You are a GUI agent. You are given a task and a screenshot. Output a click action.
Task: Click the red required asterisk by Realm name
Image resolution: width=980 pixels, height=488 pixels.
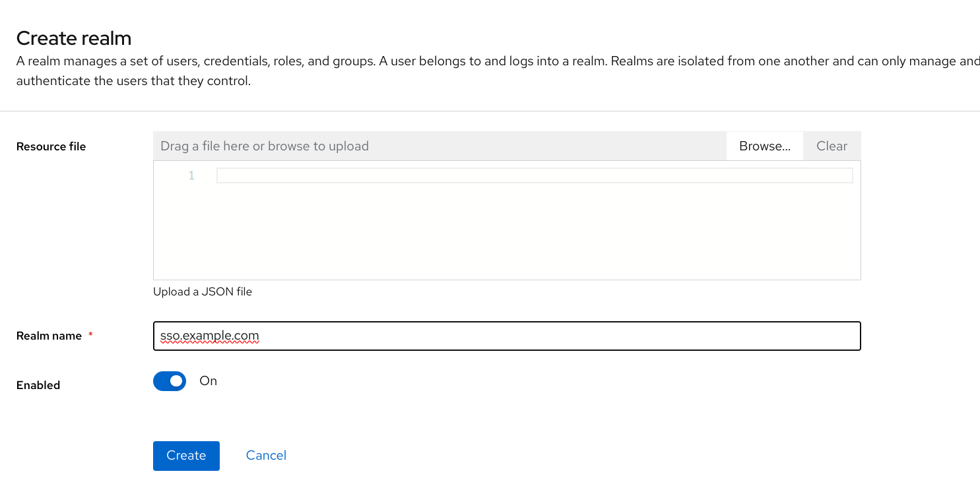pos(90,335)
